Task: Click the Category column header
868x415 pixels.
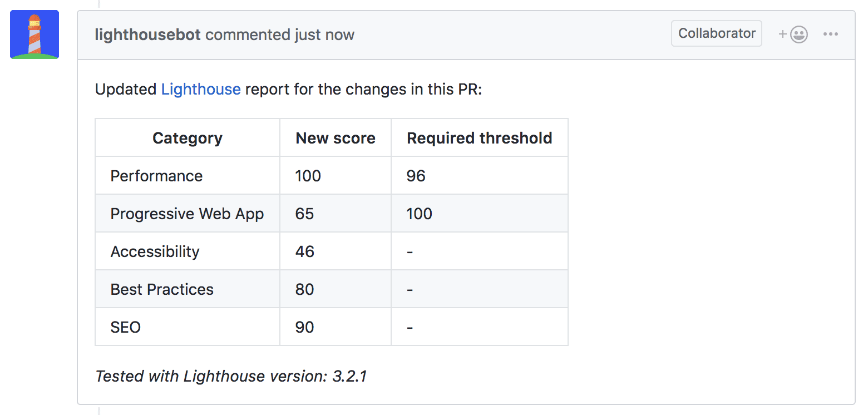Action: tap(187, 137)
